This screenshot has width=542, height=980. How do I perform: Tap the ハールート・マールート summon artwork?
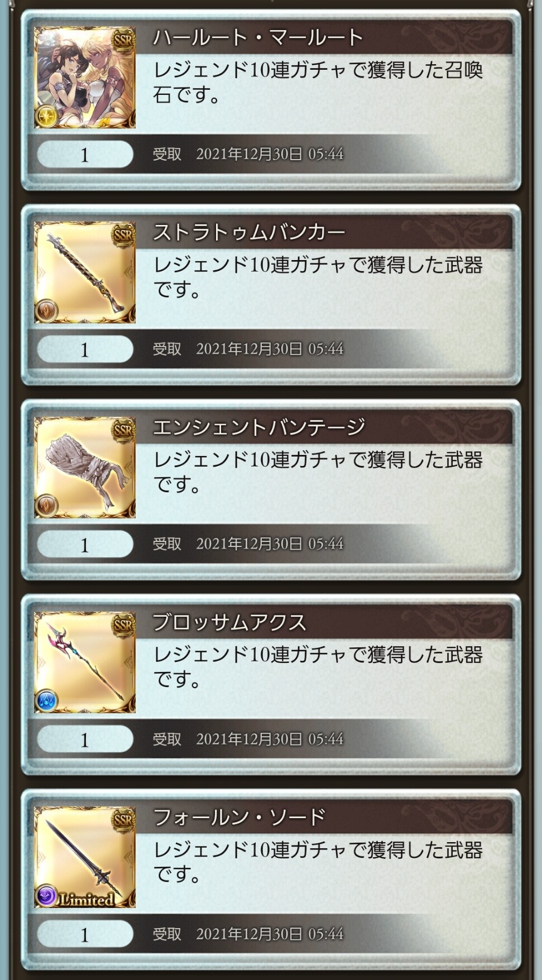point(85,78)
